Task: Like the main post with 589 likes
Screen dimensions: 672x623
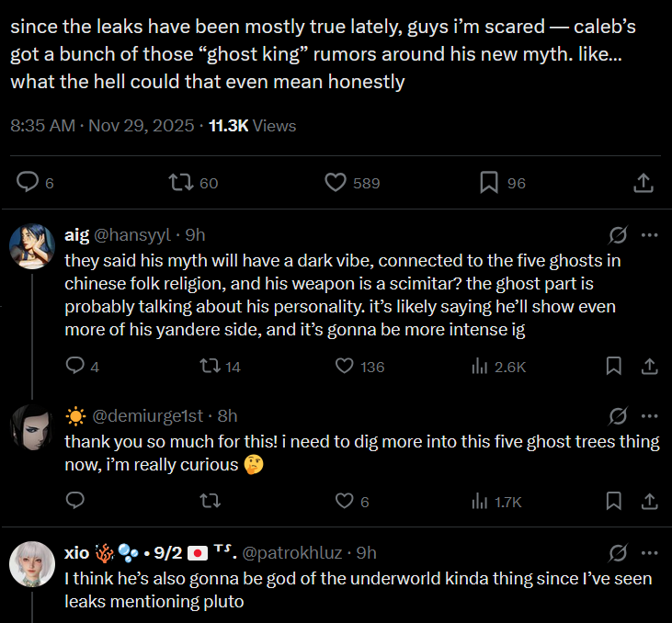Action: pyautogui.click(x=336, y=183)
